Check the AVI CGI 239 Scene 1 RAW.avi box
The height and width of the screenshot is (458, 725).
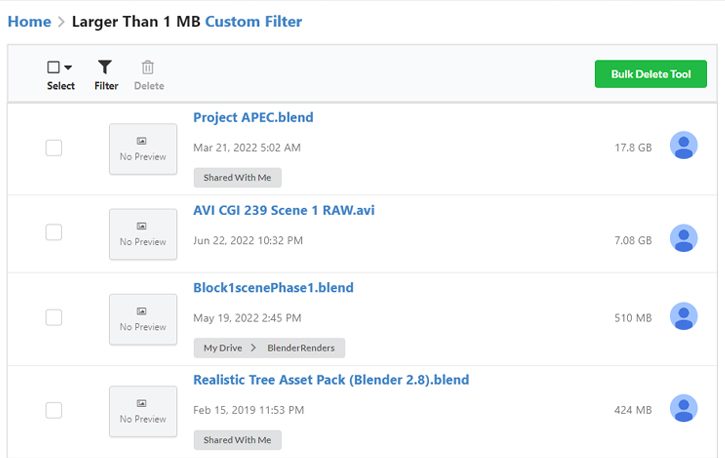click(54, 232)
